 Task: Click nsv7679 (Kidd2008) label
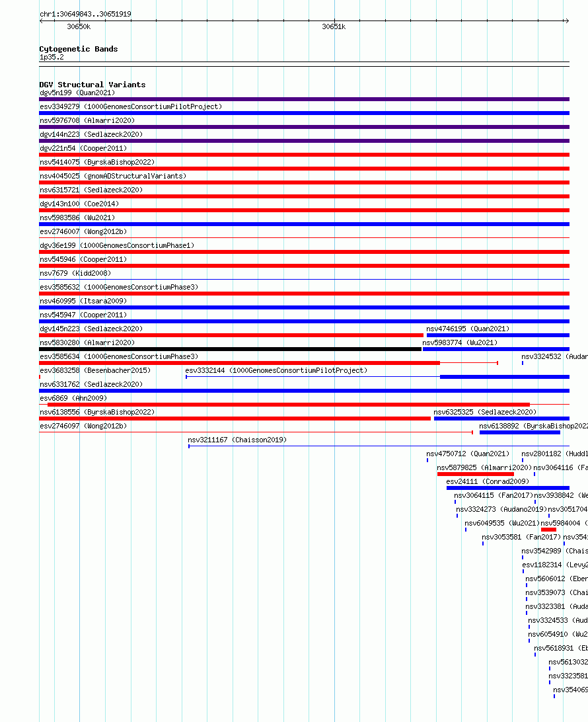tap(75, 272)
